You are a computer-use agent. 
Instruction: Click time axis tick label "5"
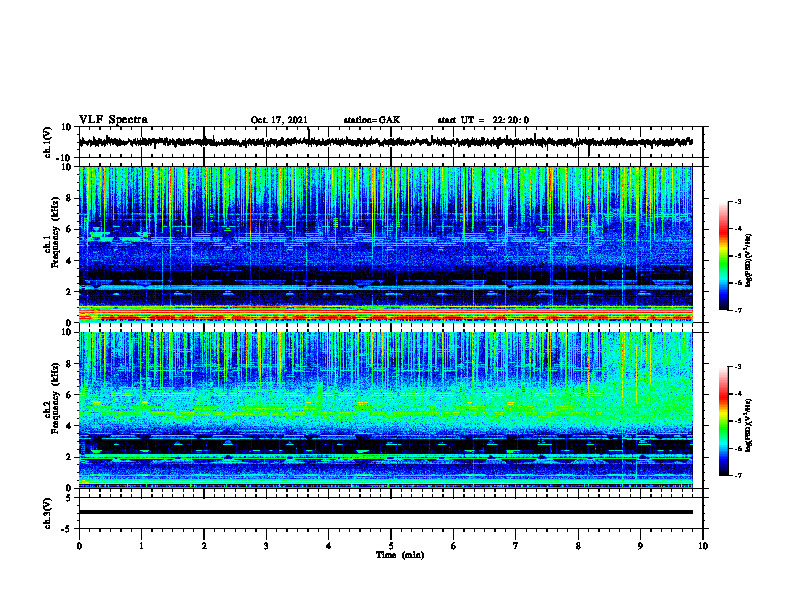[391, 546]
